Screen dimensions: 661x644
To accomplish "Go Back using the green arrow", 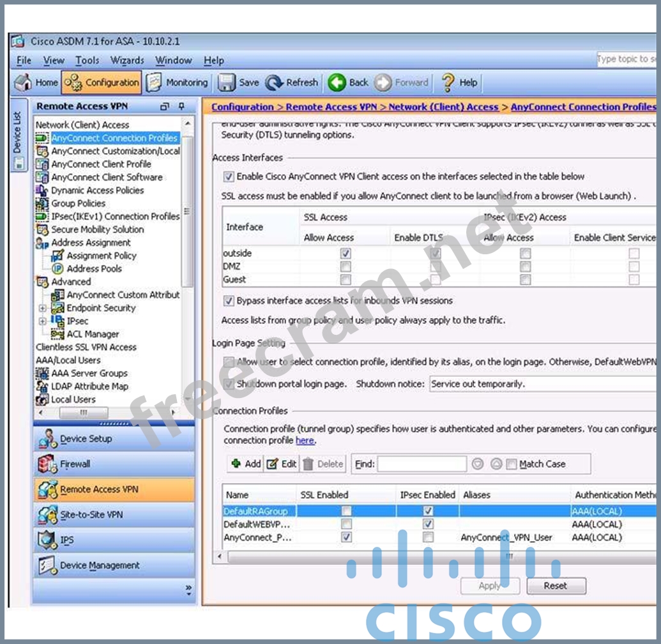I will click(337, 82).
